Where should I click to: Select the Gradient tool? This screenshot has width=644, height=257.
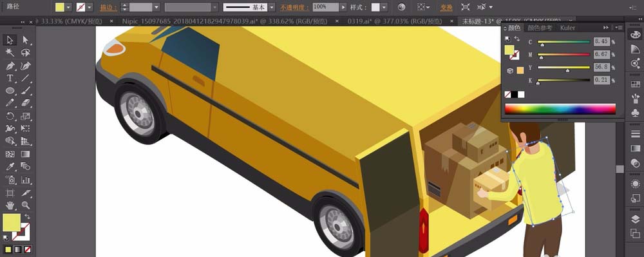[26, 154]
